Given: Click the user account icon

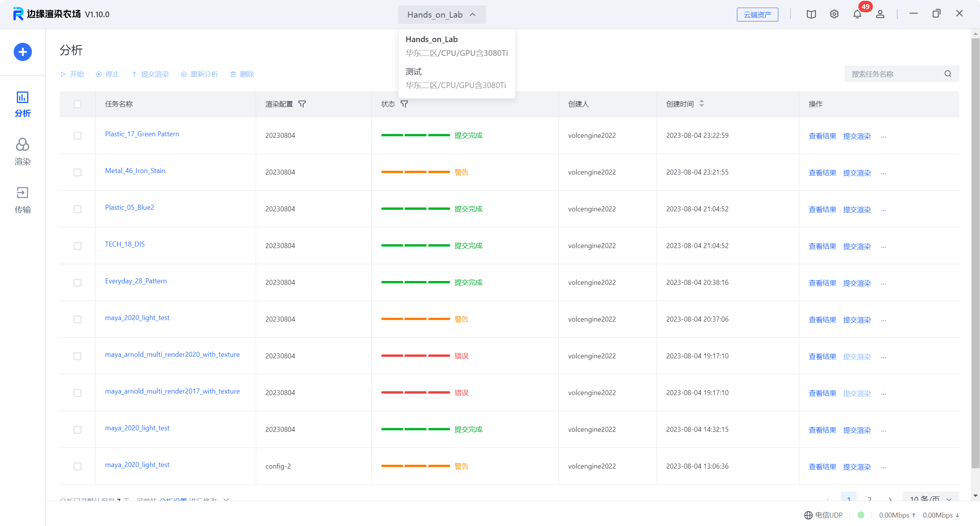Looking at the screenshot, I should (880, 14).
